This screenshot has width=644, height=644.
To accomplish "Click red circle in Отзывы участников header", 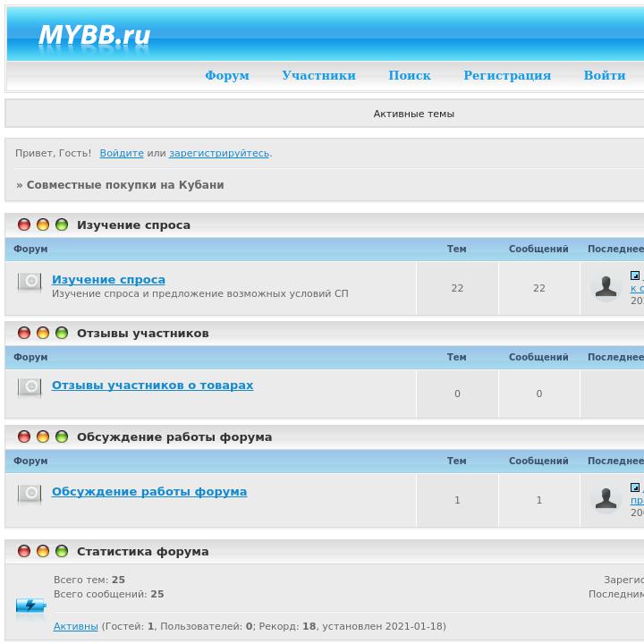I will tap(24, 333).
